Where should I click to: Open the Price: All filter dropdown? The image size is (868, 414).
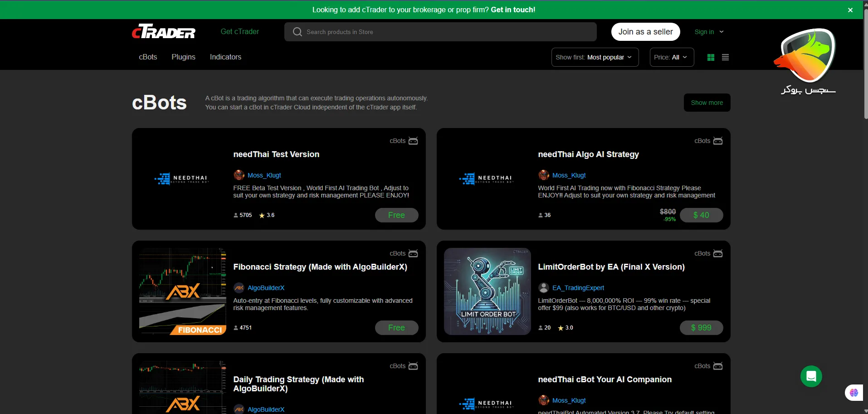click(672, 57)
